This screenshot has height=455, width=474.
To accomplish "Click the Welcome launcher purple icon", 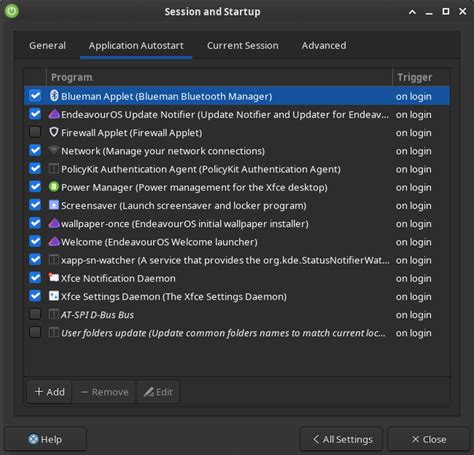I will 54,242.
